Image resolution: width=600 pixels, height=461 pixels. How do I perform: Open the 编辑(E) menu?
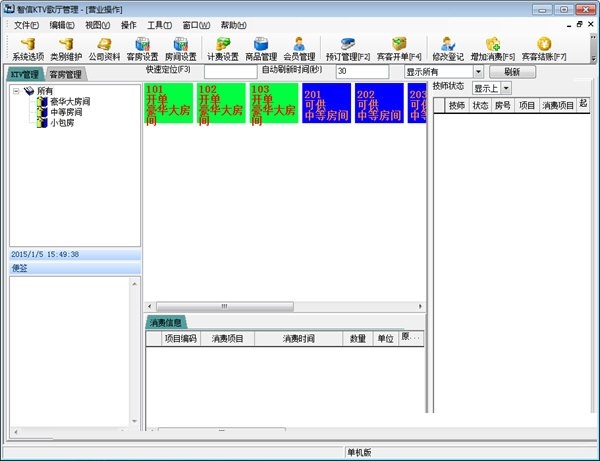coord(62,25)
